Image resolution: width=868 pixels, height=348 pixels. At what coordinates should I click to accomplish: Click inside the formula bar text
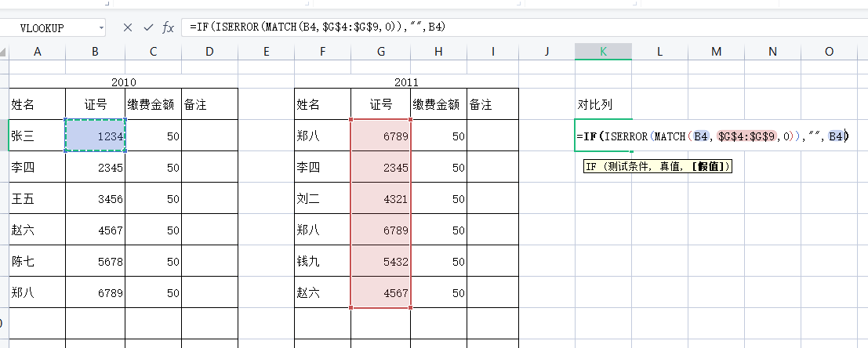pos(470,27)
